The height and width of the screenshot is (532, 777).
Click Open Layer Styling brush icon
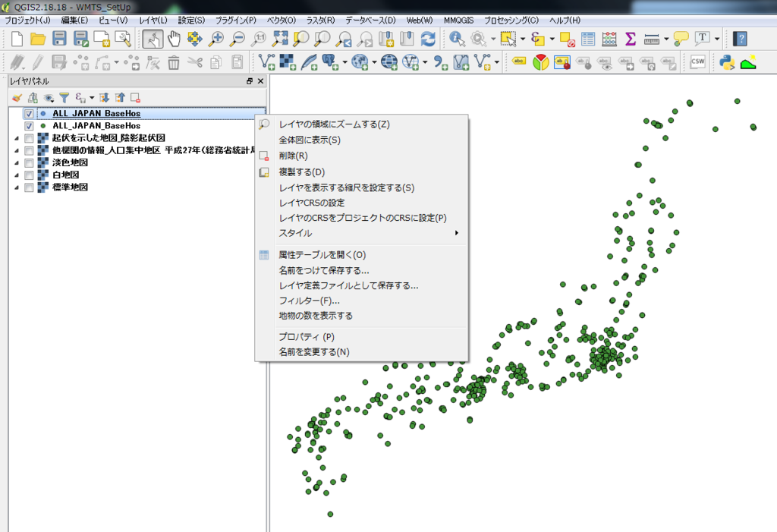[x=17, y=98]
